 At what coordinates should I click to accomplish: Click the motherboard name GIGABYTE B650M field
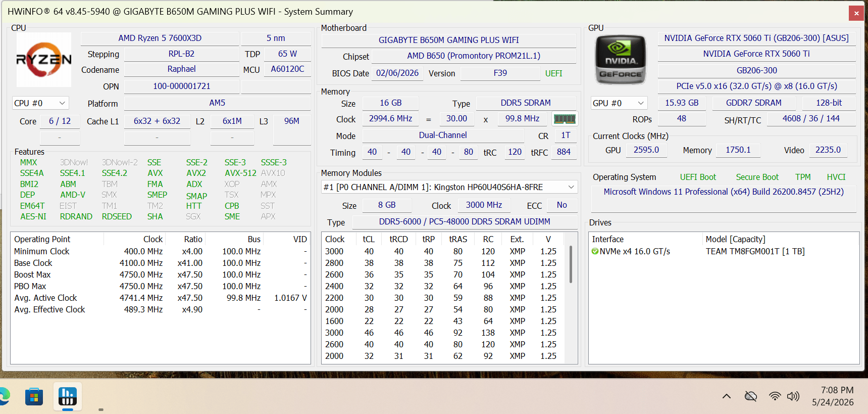[448, 40]
